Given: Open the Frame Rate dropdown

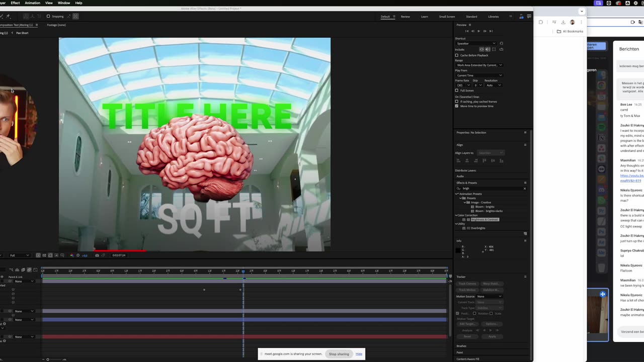Looking at the screenshot, I should (x=463, y=85).
